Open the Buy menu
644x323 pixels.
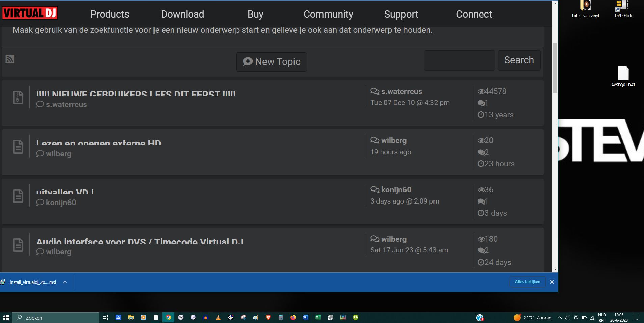click(x=255, y=14)
